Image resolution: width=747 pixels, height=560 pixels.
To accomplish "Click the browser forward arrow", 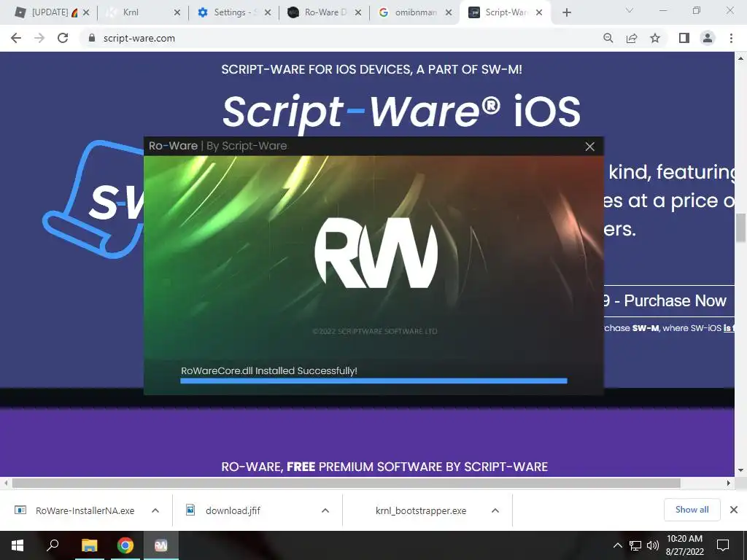I will 39,38.
